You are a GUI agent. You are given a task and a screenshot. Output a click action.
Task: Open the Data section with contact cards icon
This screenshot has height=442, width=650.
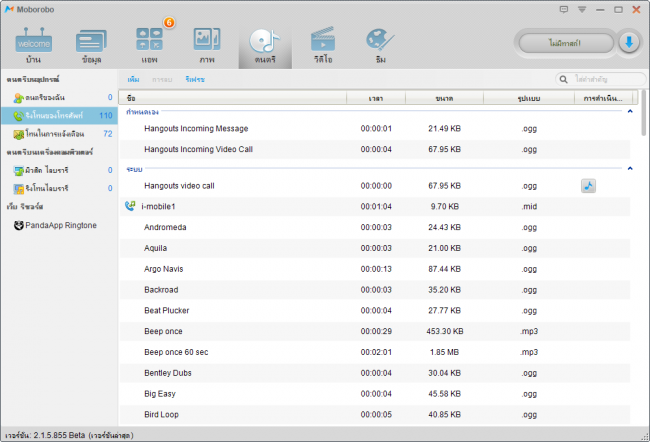[x=91, y=45]
